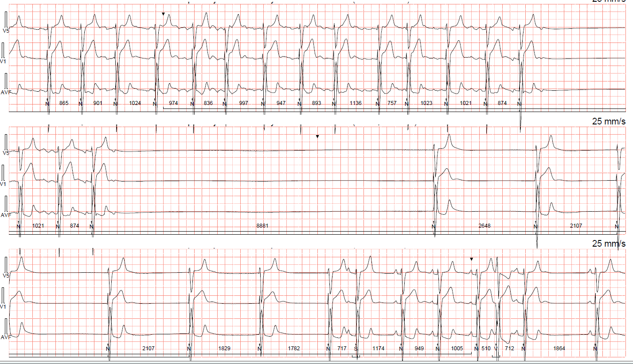Click the triangle marker in the bottom strip

tap(472, 259)
